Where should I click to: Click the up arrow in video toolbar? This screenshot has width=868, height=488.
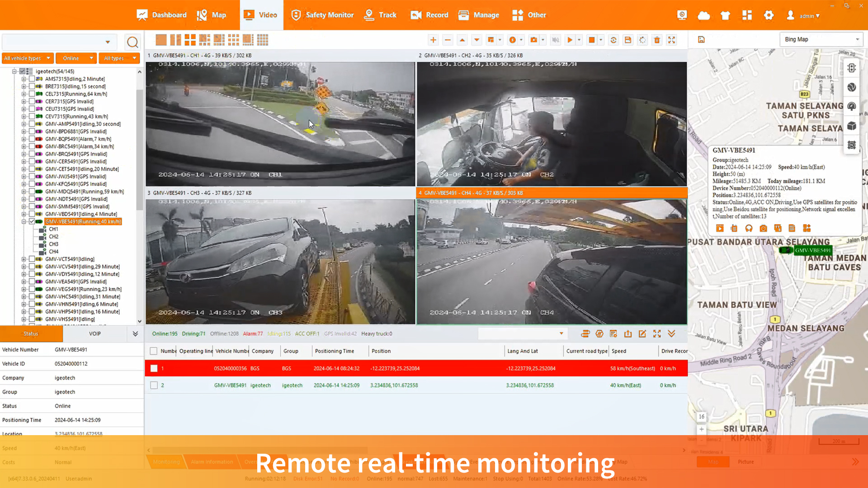click(x=462, y=40)
